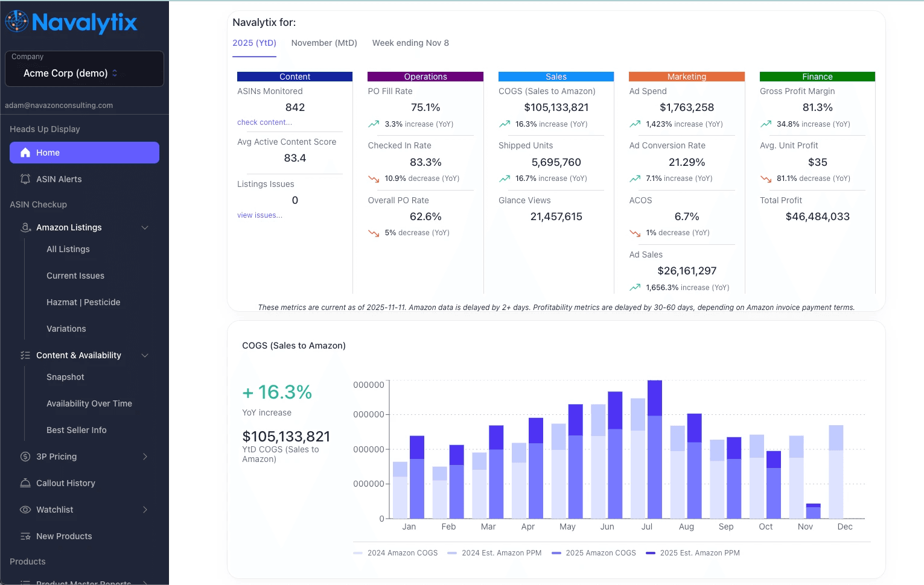Open 3P Pricing via the dollar icon
924x585 pixels.
coord(25,457)
